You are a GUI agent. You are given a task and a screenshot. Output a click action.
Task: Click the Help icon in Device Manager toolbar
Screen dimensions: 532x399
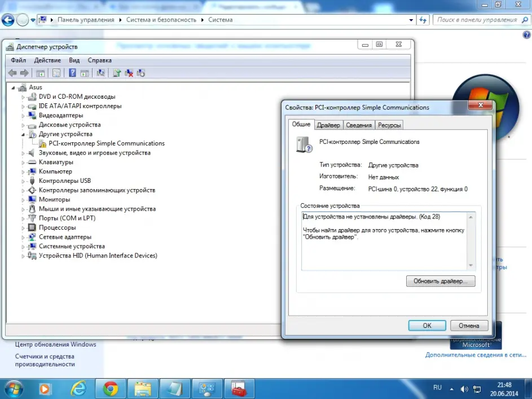pos(72,73)
